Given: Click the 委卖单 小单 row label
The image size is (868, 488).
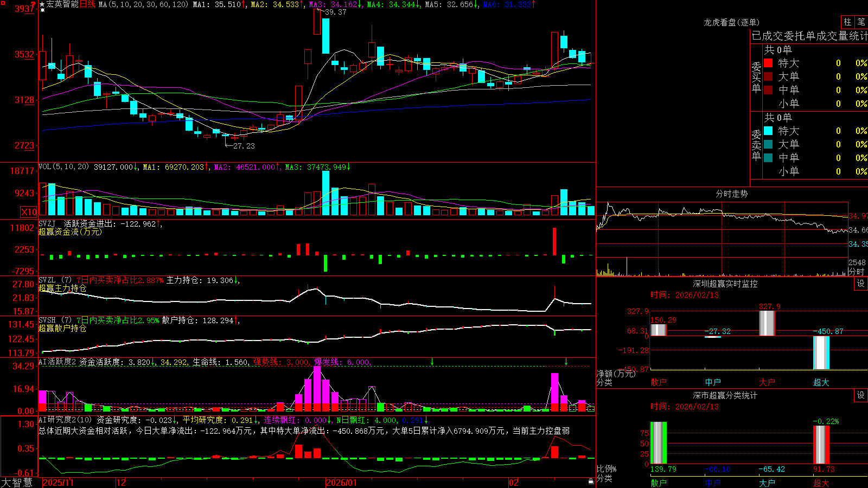Looking at the screenshot, I should coord(789,171).
